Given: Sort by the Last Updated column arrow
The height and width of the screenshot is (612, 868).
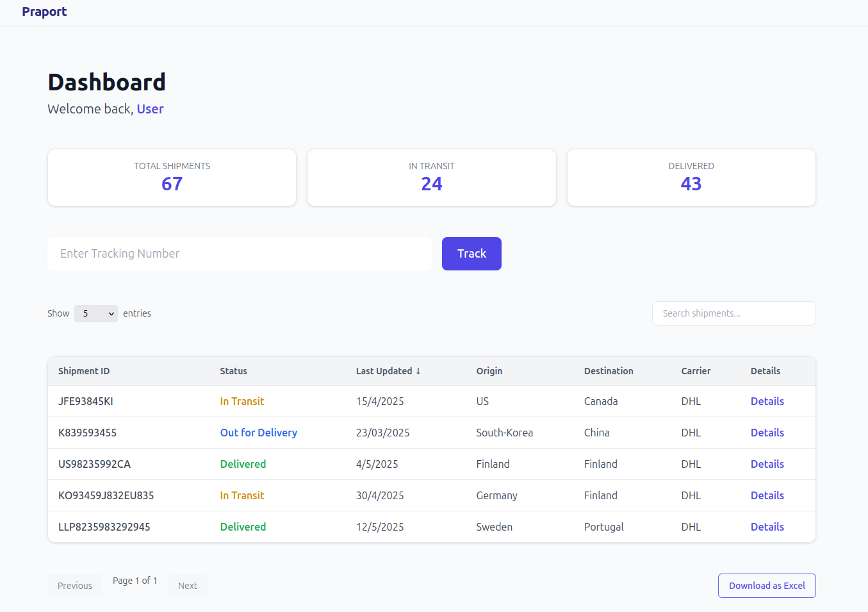Looking at the screenshot, I should point(420,370).
